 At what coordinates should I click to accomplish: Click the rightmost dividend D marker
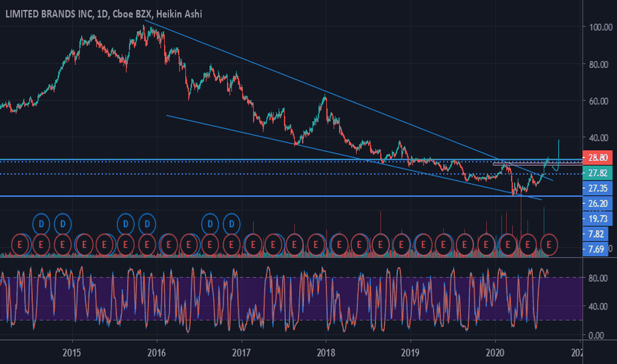(x=232, y=224)
